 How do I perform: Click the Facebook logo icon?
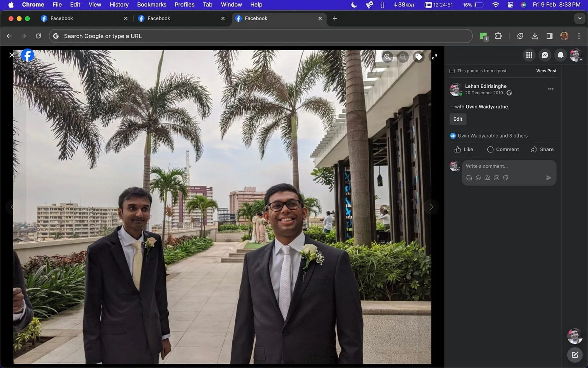(x=27, y=55)
